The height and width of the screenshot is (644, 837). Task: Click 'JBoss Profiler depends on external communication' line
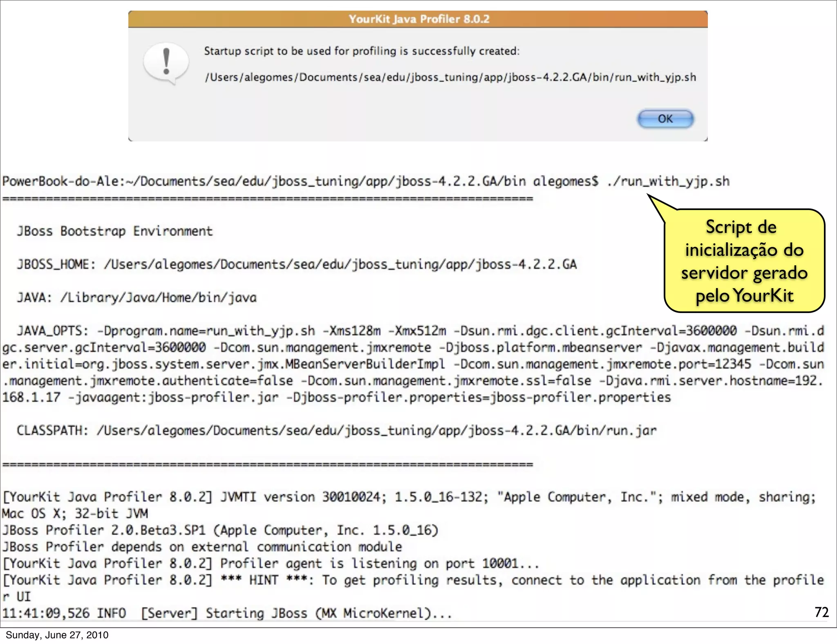(202, 547)
